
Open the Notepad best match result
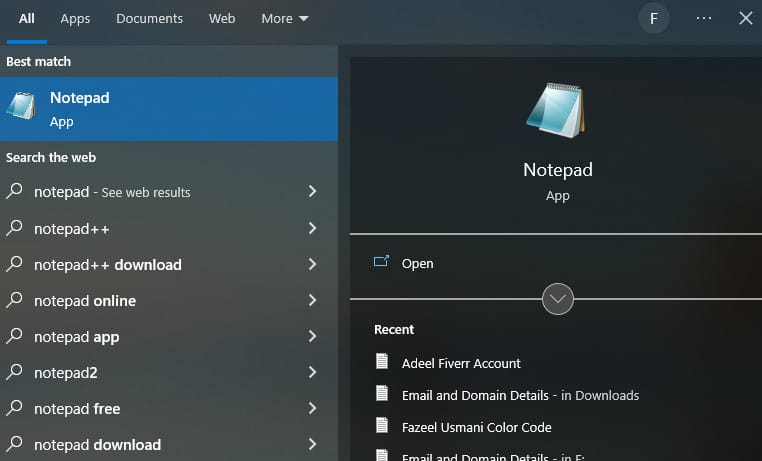click(x=169, y=109)
